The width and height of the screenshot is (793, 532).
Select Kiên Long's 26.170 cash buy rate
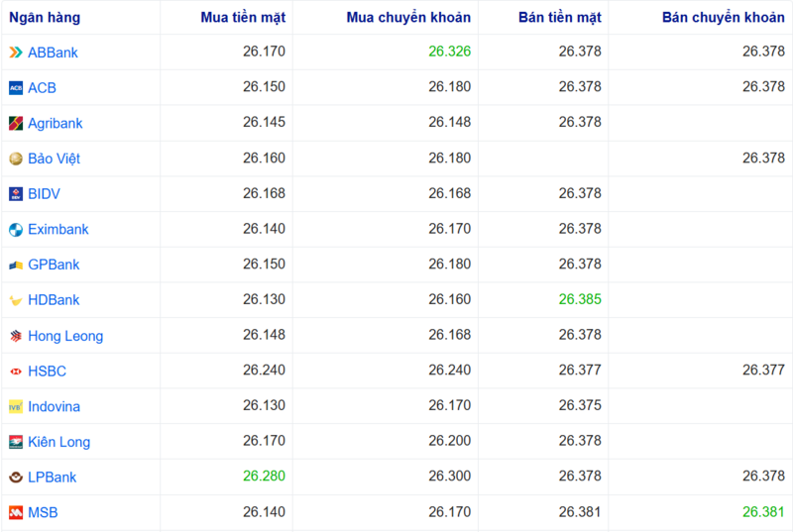click(264, 441)
